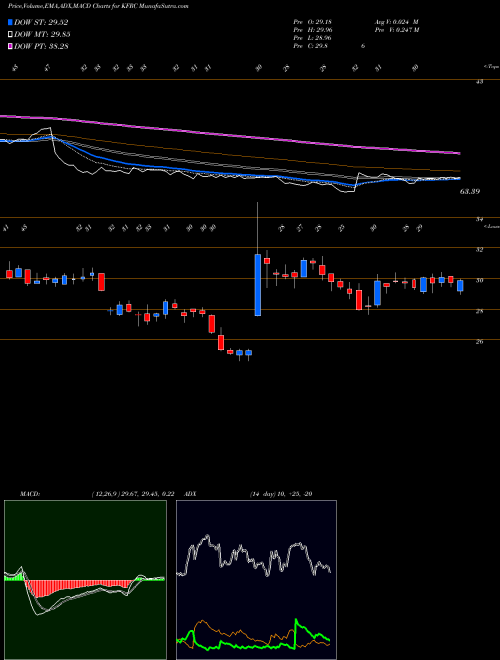Click the 28 price axis label
The width and height of the screenshot is (500, 660).
click(x=479, y=311)
